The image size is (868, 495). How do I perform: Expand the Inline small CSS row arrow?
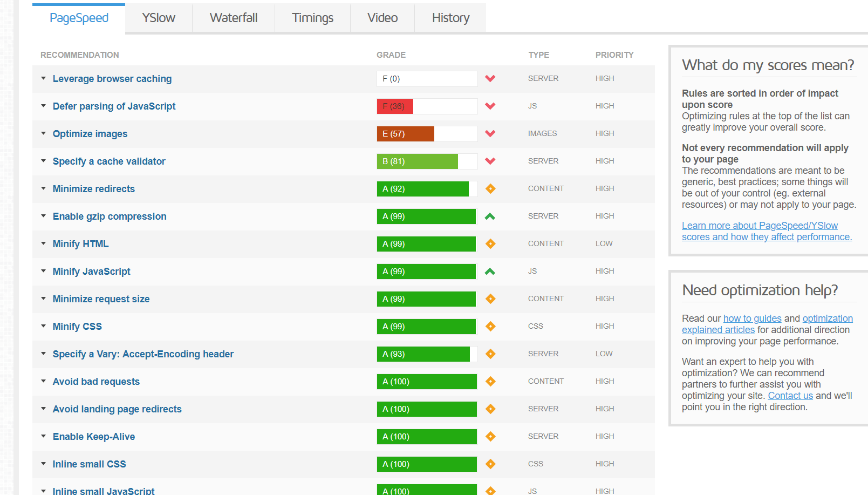click(44, 464)
